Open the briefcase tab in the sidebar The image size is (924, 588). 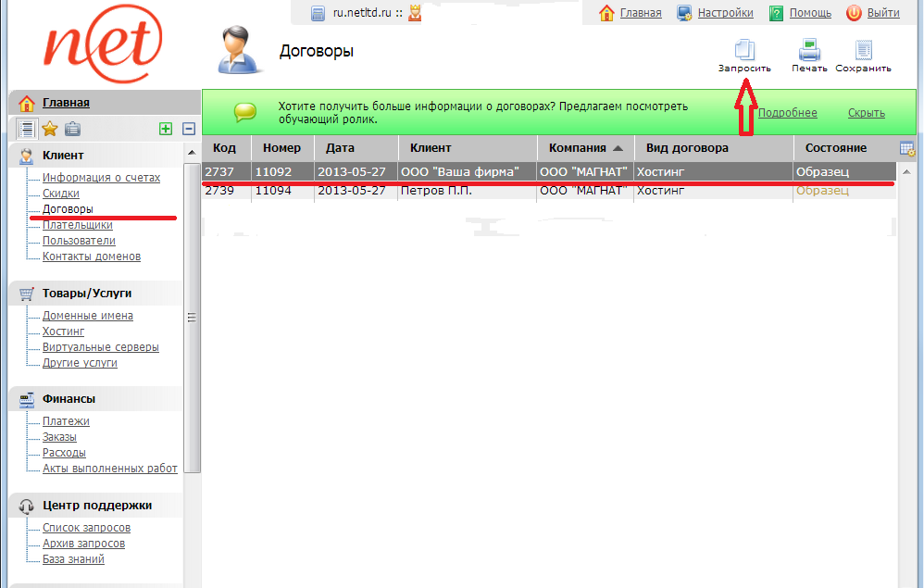click(72, 129)
